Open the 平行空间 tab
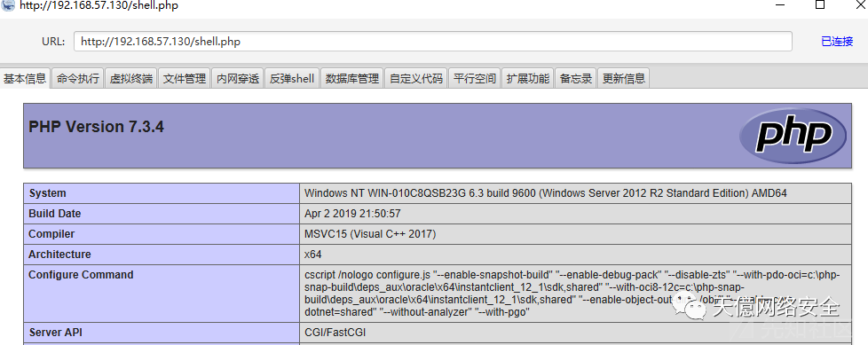The height and width of the screenshot is (345, 868). tap(475, 79)
